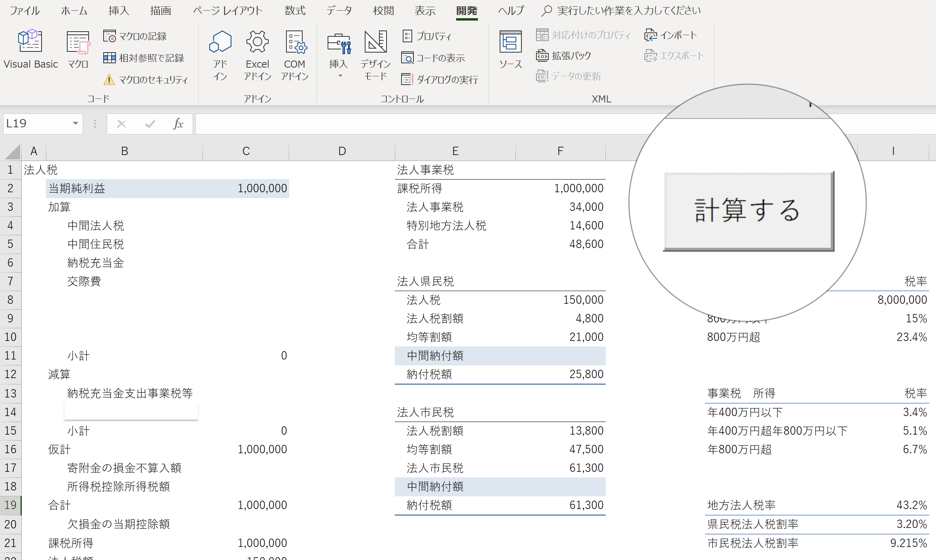
Task: Open the XML ソース pane
Action: 510,49
